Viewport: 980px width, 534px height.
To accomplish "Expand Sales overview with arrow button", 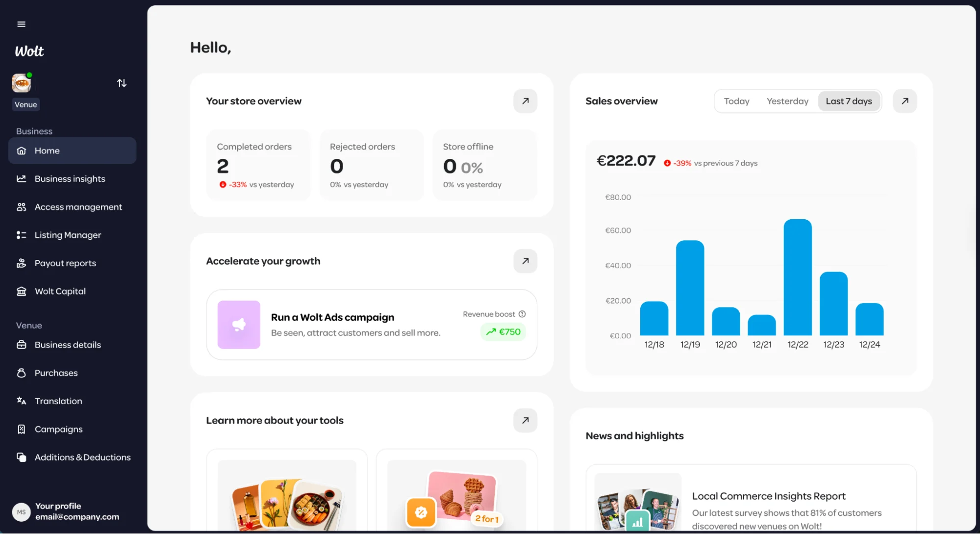I will (x=905, y=101).
